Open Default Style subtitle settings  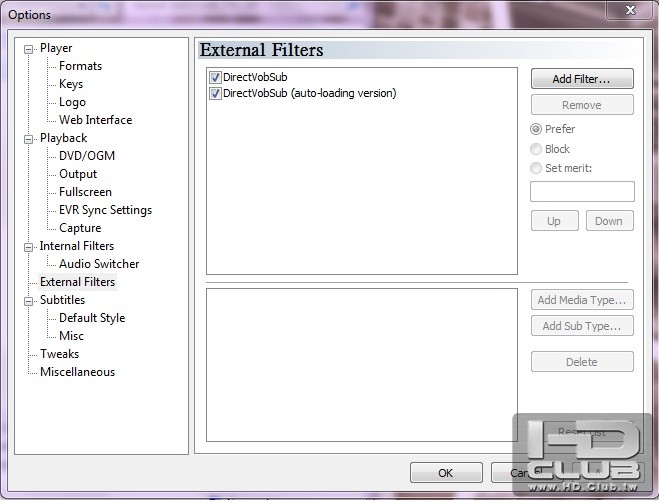(92, 318)
